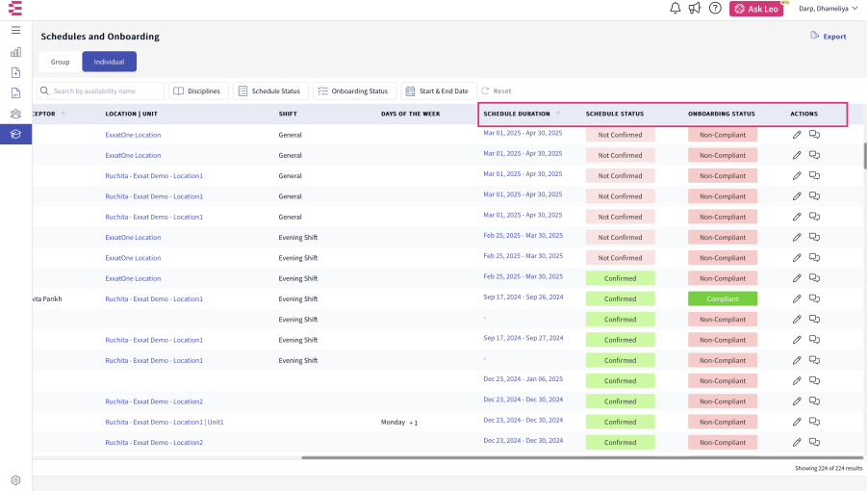The width and height of the screenshot is (868, 491).
Task: Click the Location | Unit column header
Action: [x=131, y=114]
